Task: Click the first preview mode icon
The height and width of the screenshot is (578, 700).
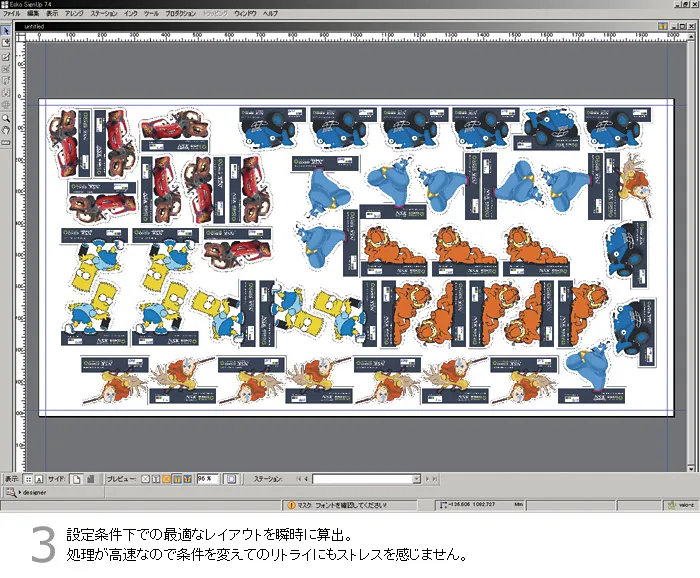Action: coord(144,479)
